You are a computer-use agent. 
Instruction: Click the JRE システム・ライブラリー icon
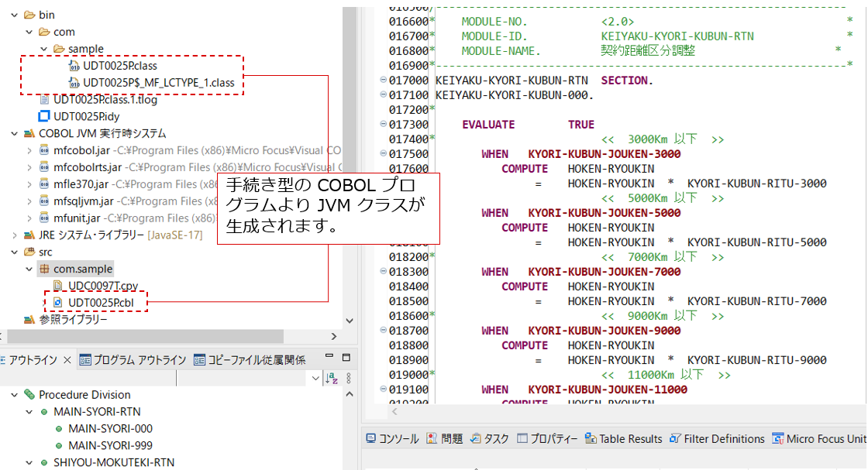point(29,235)
